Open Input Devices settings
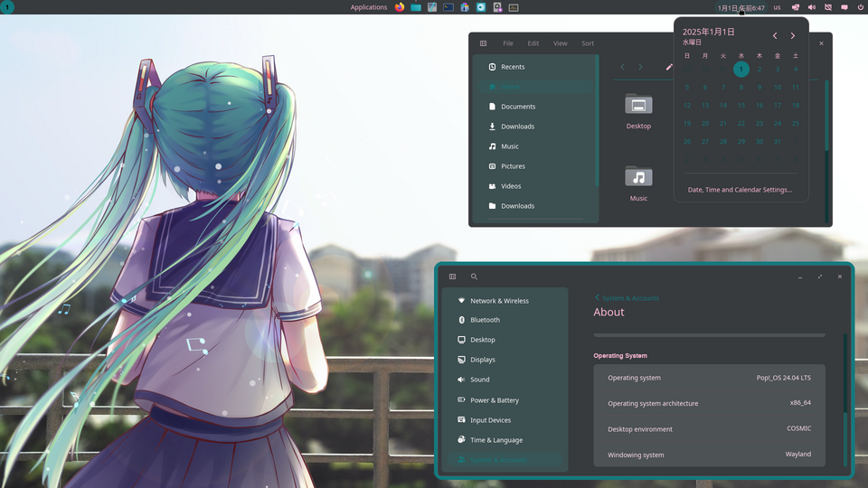The image size is (868, 488). pos(505,420)
